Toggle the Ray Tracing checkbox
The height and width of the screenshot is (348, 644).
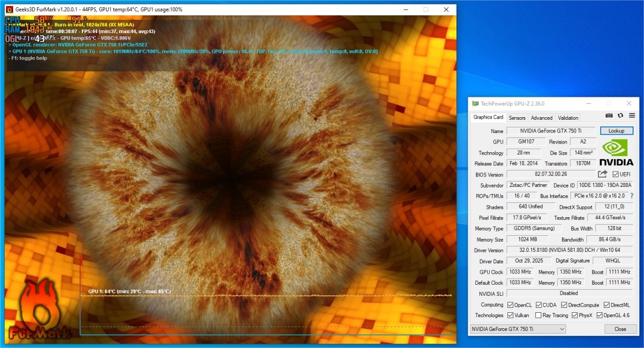pos(539,315)
